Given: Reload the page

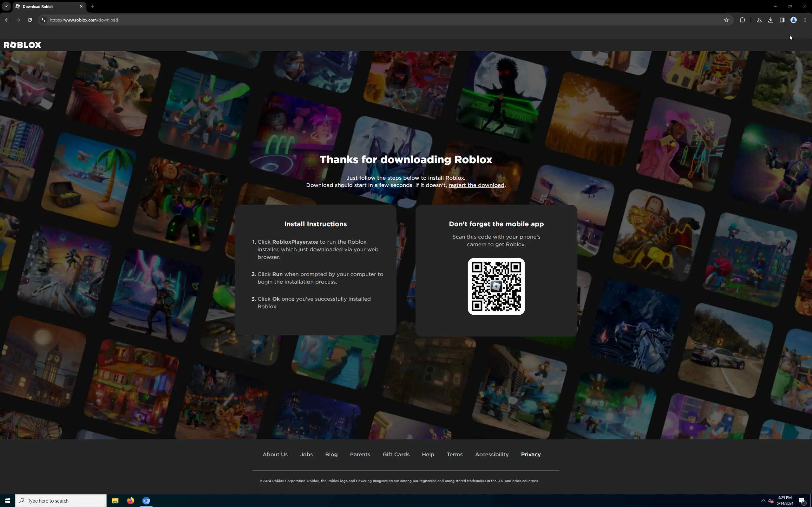Looking at the screenshot, I should point(30,20).
